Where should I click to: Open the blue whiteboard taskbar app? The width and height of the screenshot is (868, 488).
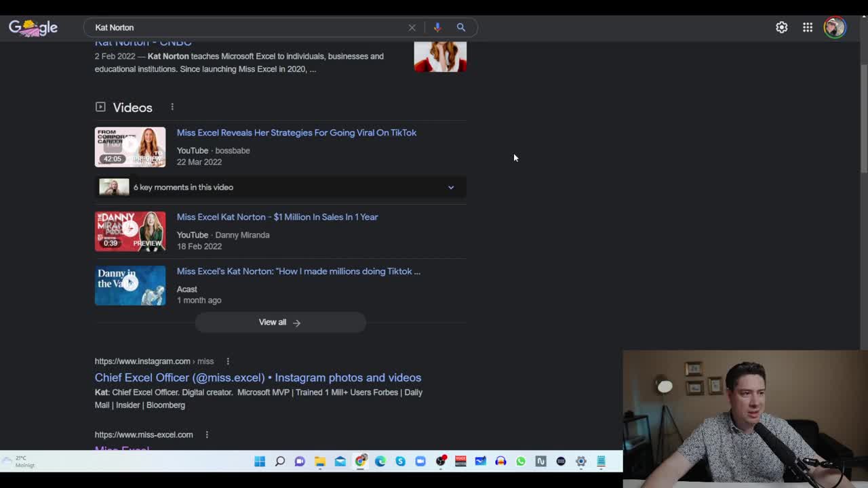[x=481, y=462]
